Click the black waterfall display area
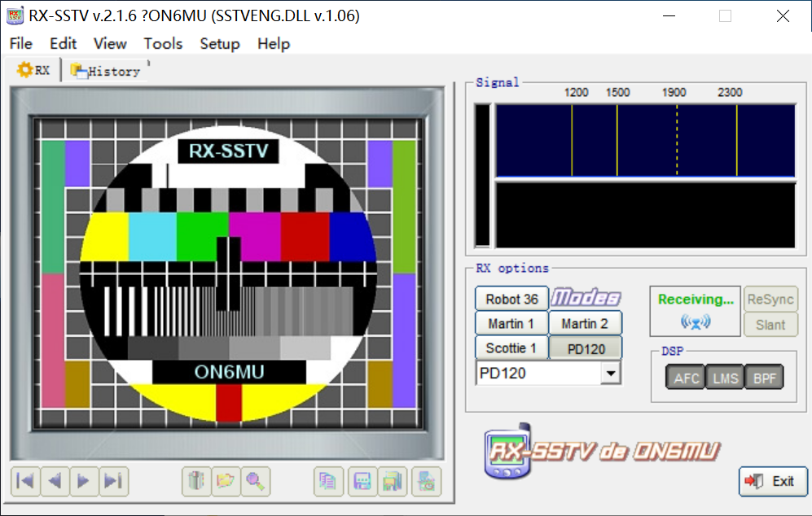This screenshot has height=516, width=812. pos(646,216)
